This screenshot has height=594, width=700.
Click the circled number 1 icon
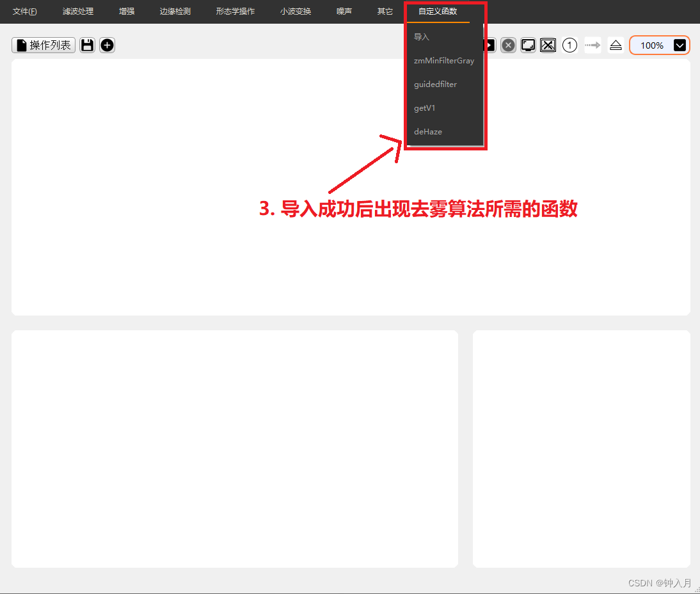[569, 45]
